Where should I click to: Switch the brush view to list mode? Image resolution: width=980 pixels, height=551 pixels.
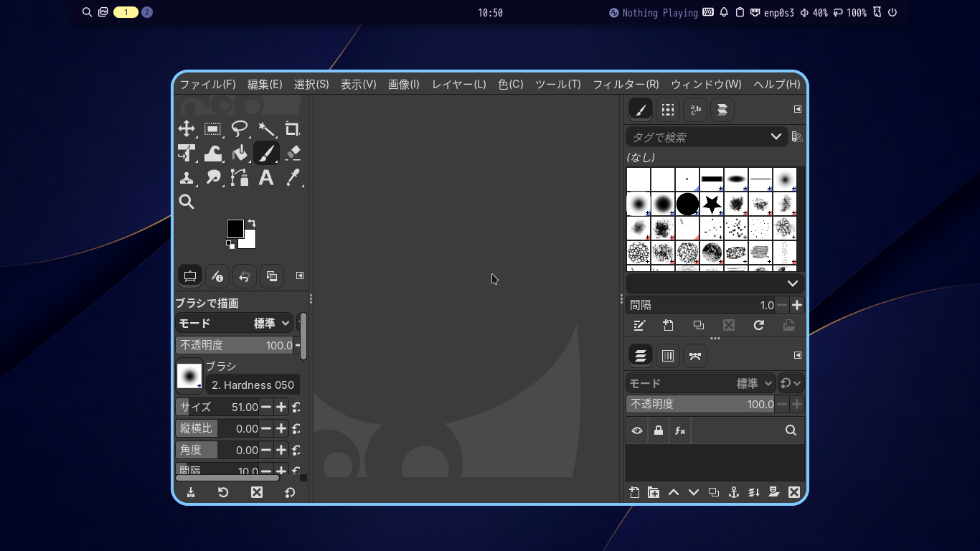pos(796,136)
